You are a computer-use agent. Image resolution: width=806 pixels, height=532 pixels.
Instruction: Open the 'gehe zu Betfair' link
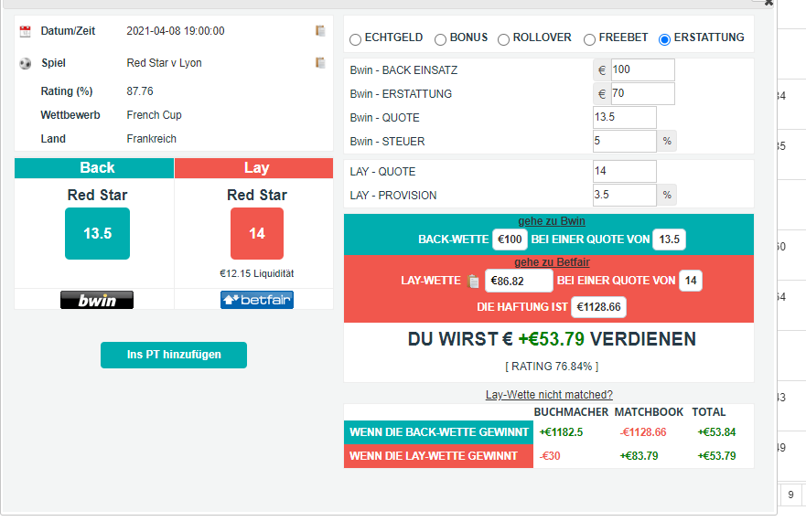[x=552, y=262]
